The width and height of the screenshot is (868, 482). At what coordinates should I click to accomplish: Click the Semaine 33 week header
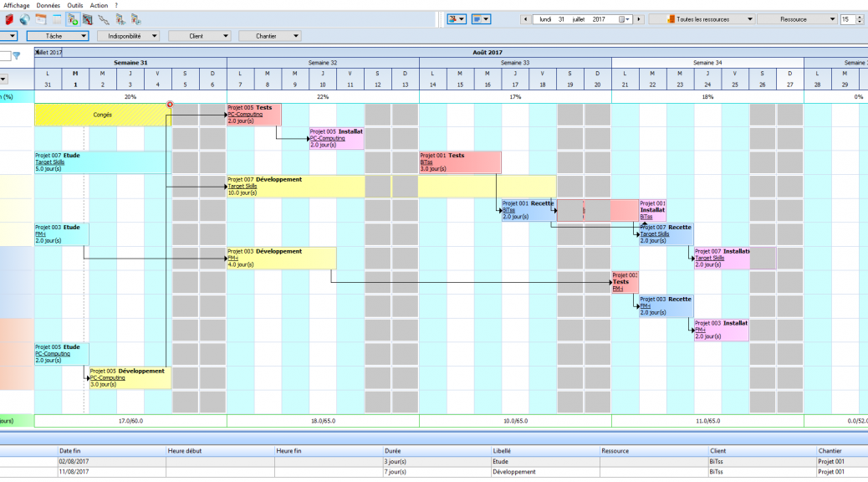coord(515,63)
